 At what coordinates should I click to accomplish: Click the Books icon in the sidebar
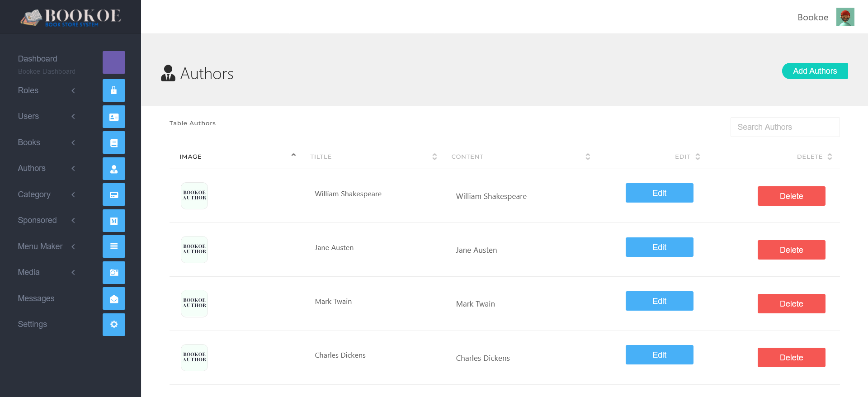click(114, 142)
